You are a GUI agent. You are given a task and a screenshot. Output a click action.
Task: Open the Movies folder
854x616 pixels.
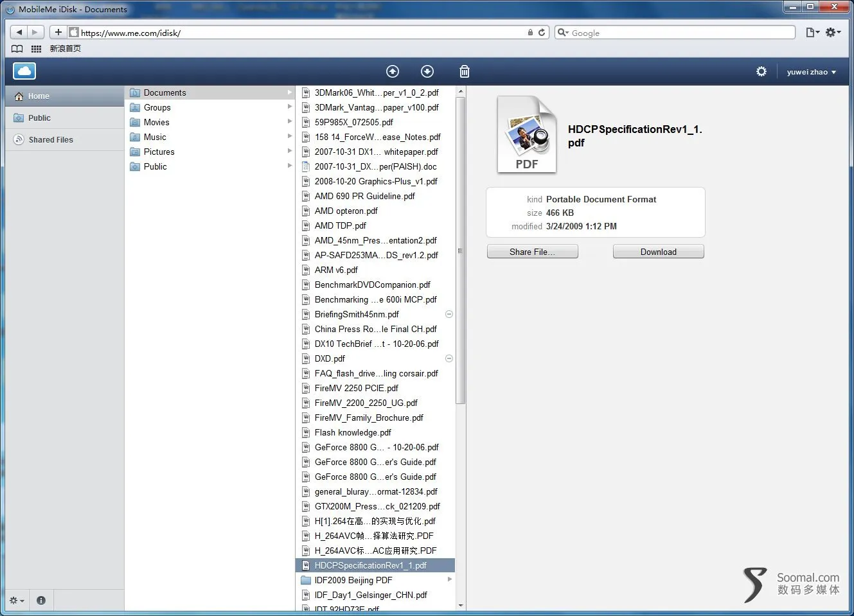pyautogui.click(x=209, y=122)
